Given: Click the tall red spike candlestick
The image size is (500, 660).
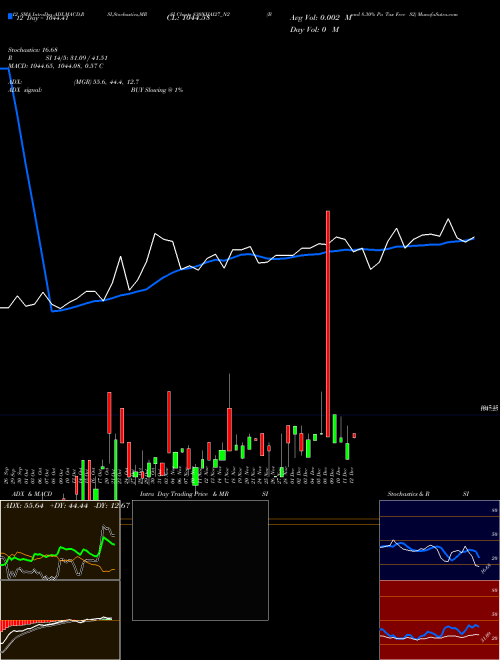Looking at the screenshot, I should coord(328,324).
